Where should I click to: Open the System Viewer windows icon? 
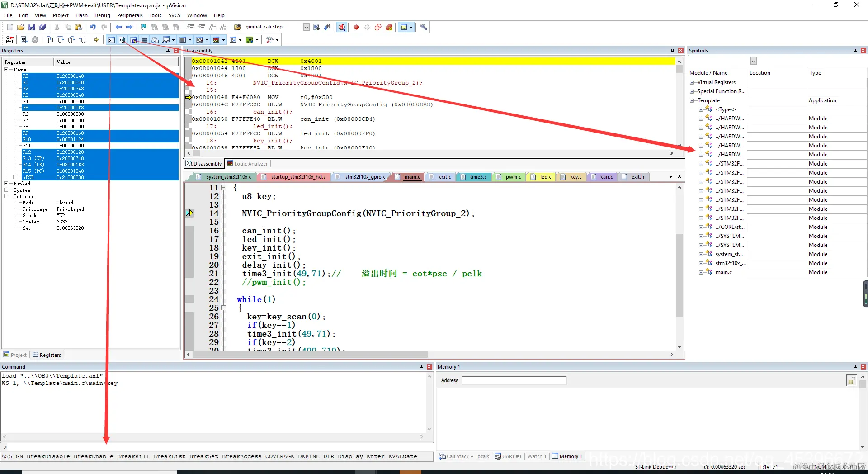pyautogui.click(x=250, y=40)
